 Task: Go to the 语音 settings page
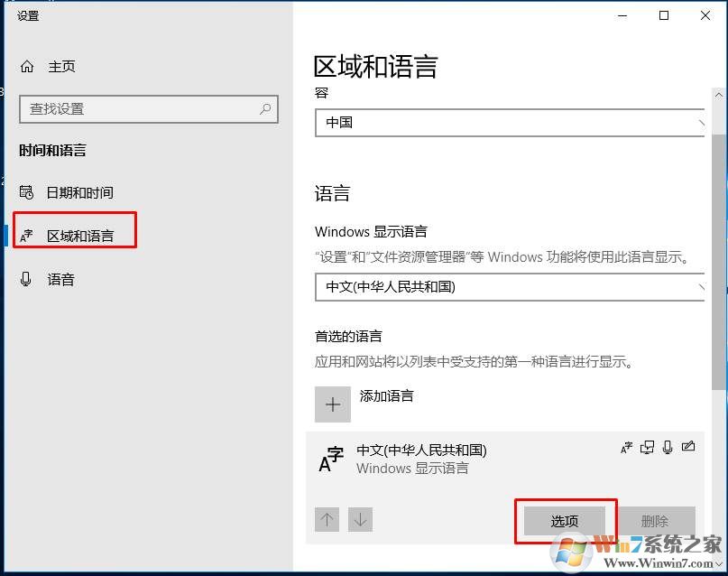coord(60,280)
